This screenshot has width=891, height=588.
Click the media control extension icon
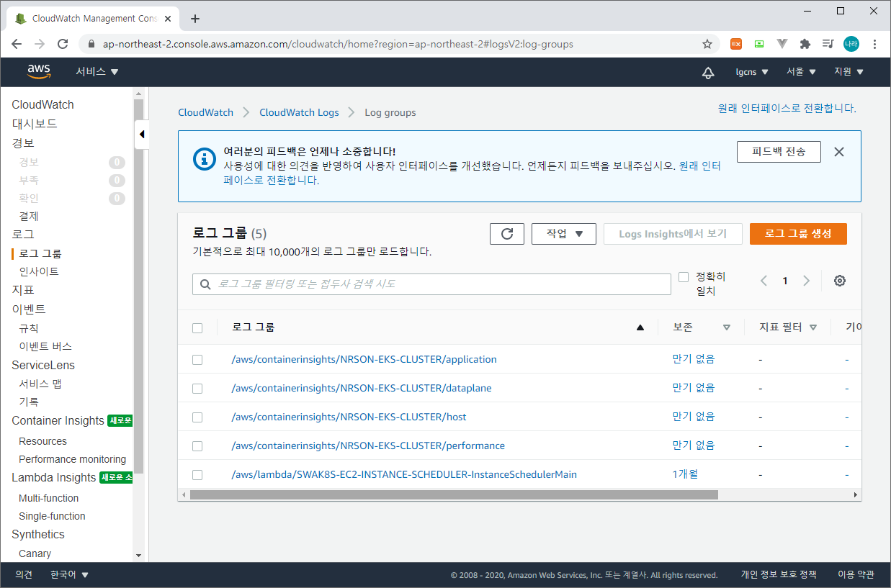[x=828, y=44]
